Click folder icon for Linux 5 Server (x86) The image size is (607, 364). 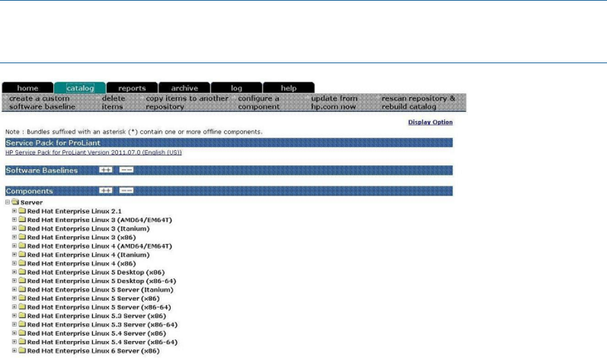pos(22,298)
